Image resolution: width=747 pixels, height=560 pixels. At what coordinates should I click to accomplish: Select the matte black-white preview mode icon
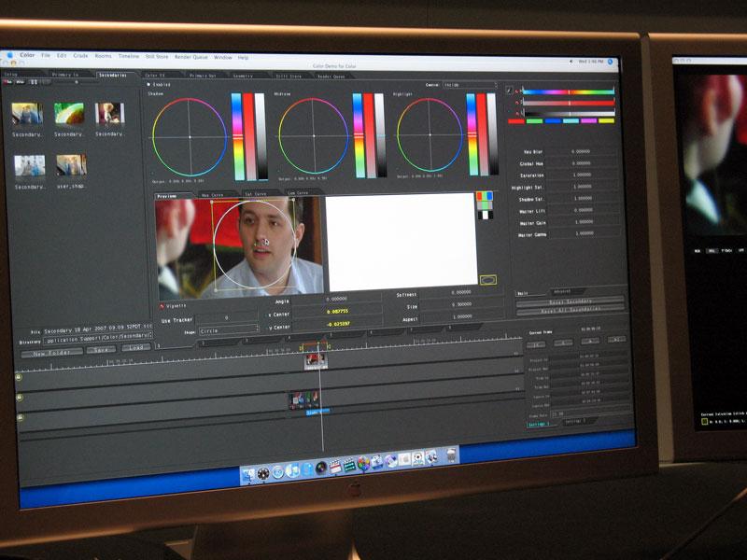(x=485, y=215)
